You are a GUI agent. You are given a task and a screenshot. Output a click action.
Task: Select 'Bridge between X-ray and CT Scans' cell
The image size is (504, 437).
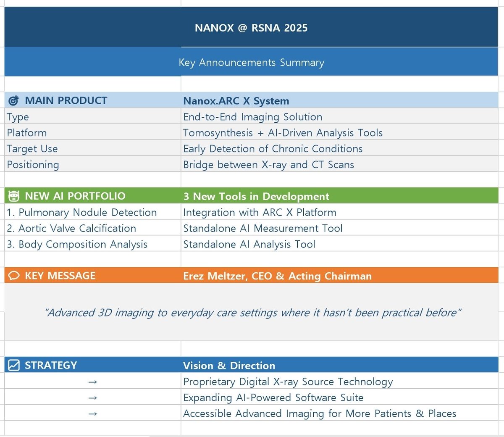coord(339,164)
